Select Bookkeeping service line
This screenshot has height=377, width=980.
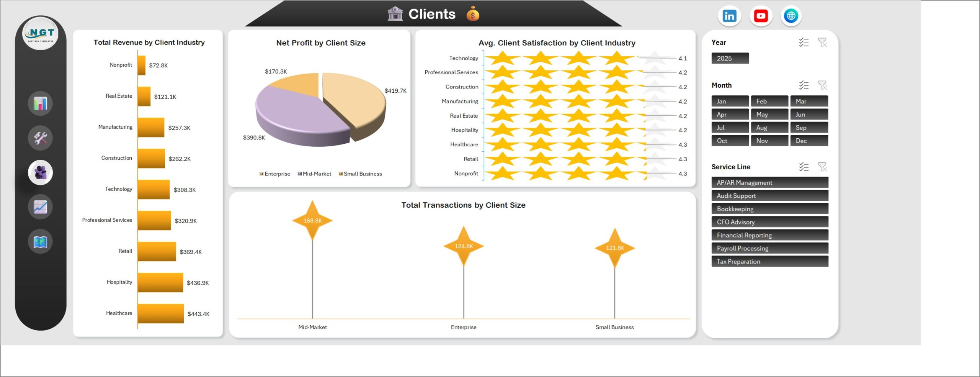point(770,209)
